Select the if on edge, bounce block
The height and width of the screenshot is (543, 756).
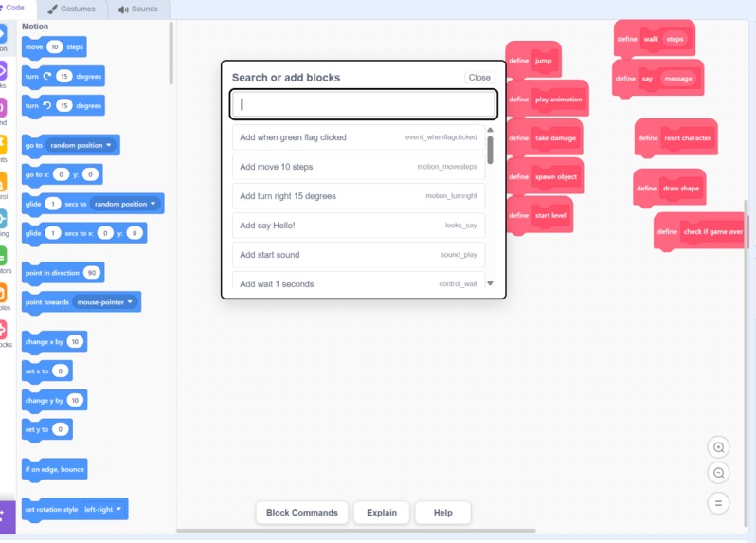pos(55,469)
